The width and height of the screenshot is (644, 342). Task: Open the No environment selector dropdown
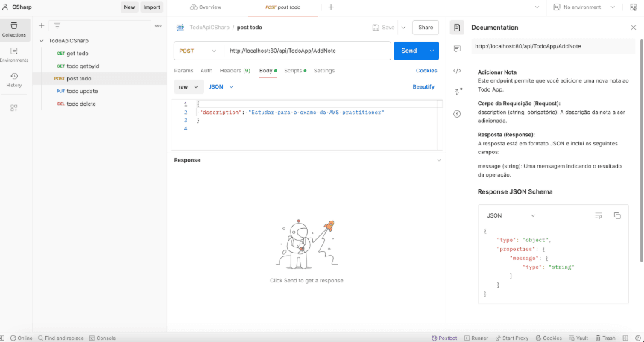coord(584,7)
